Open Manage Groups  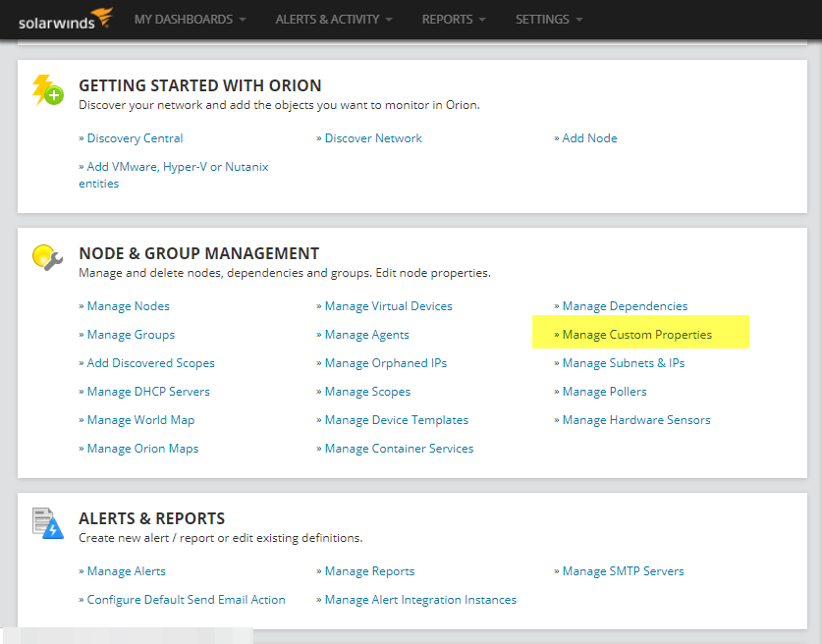pyautogui.click(x=131, y=335)
